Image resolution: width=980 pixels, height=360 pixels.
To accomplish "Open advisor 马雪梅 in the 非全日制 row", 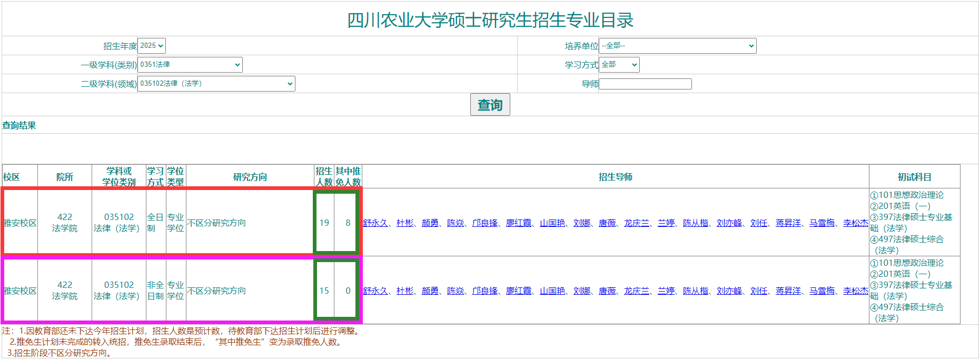I will [x=822, y=291].
